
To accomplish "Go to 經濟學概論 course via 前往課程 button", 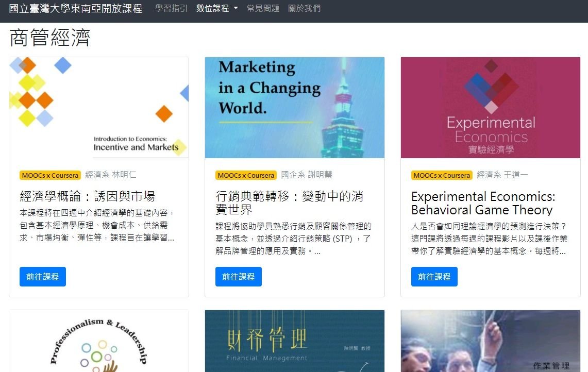I will point(43,277).
